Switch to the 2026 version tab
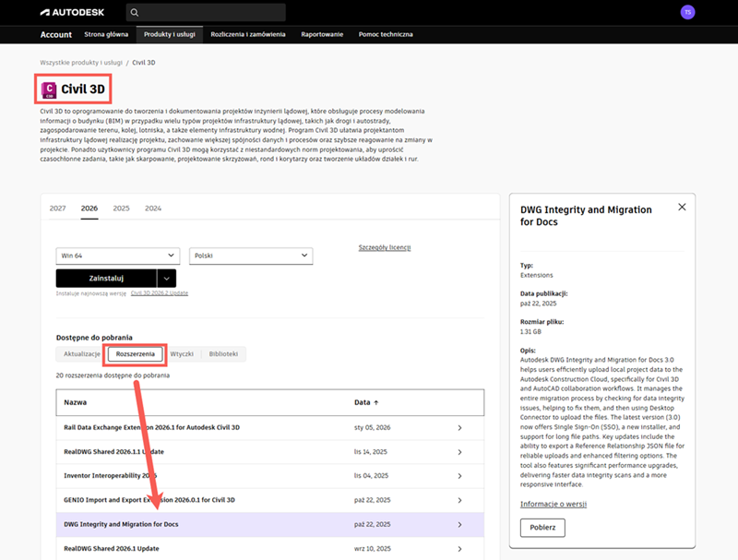Screen dimensions: 738x560 point(89,209)
